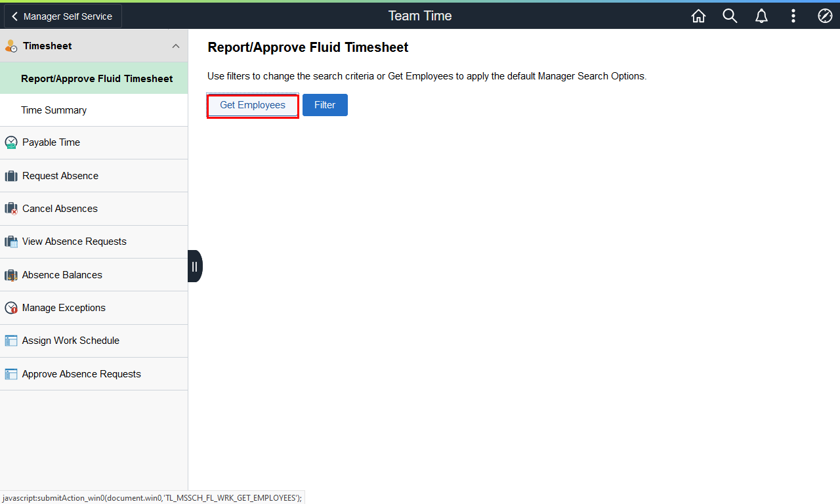Click the Timesheet person-clock icon
840x504 pixels.
[11, 46]
